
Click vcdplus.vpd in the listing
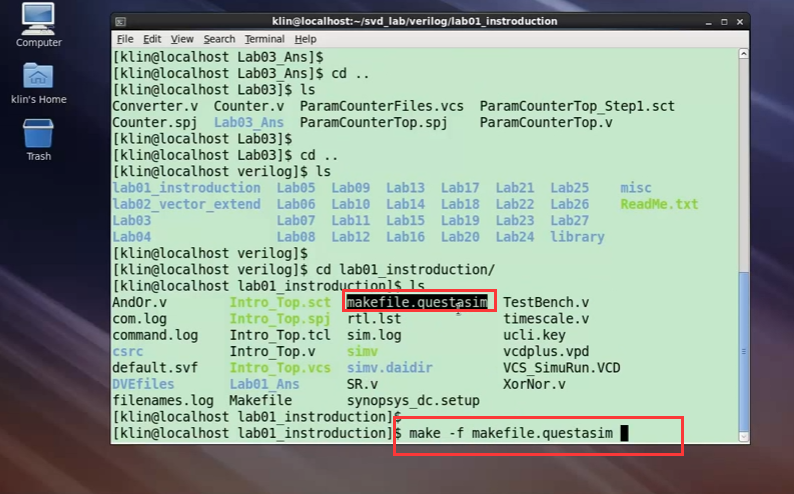click(546, 351)
